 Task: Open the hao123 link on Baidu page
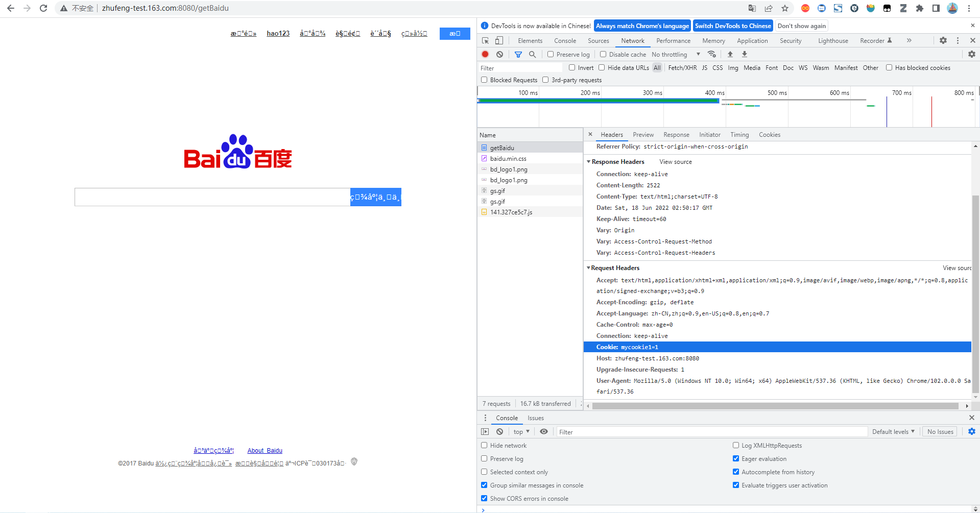[278, 33]
